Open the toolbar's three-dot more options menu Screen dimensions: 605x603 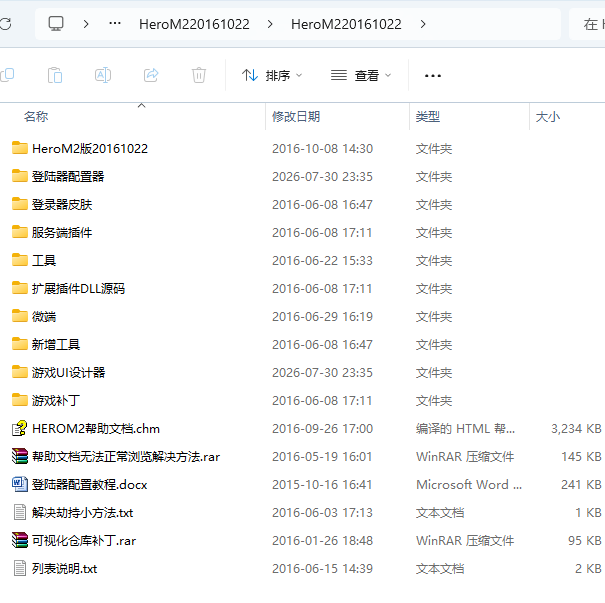pos(433,76)
